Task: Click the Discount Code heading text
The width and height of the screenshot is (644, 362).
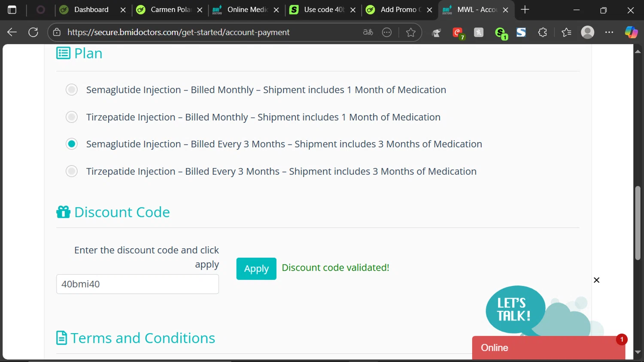Action: (122, 212)
